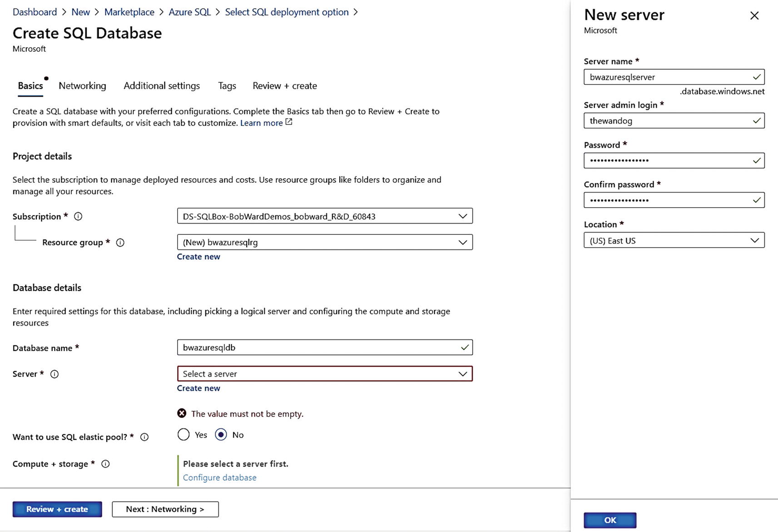Go to Azure SQL breadcrumb
This screenshot has width=778, height=532.
[x=190, y=12]
